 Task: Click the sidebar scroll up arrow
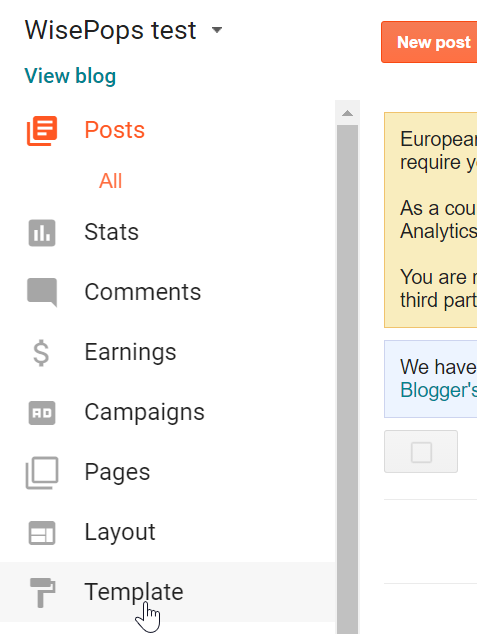[347, 113]
